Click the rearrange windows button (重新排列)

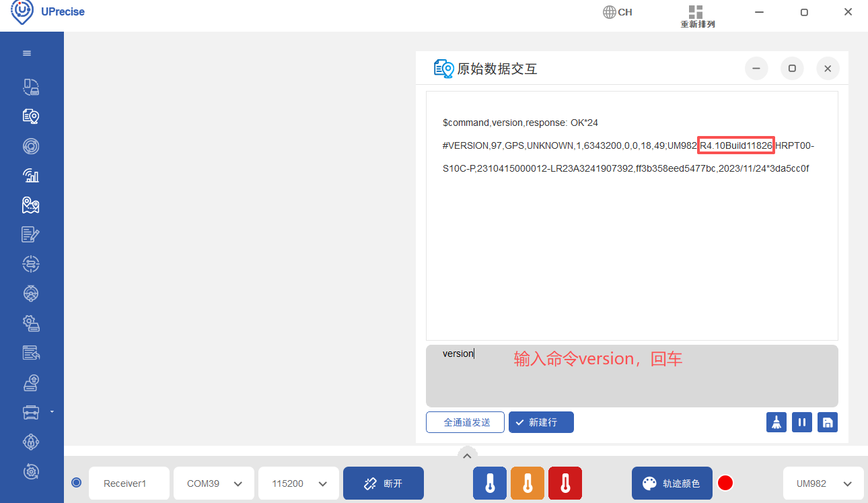(697, 17)
